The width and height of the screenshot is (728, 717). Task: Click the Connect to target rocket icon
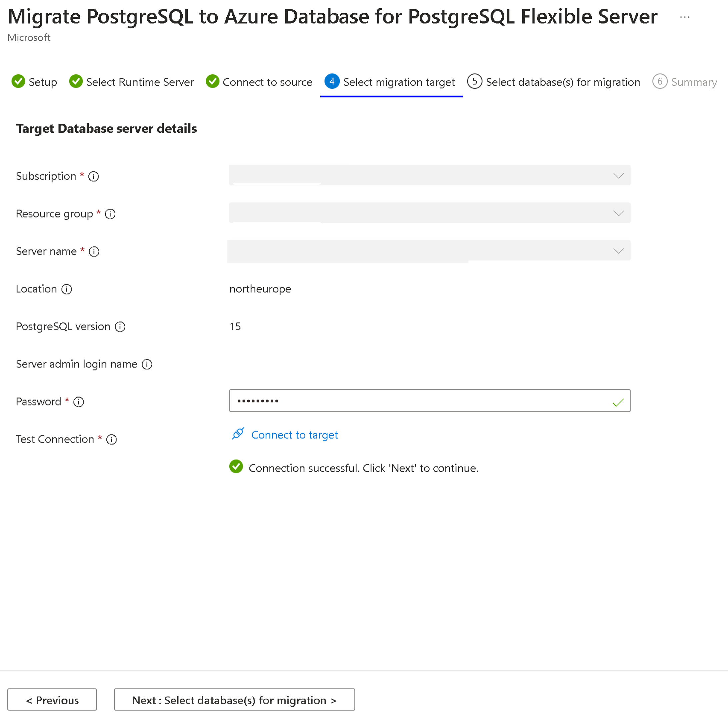tap(238, 435)
